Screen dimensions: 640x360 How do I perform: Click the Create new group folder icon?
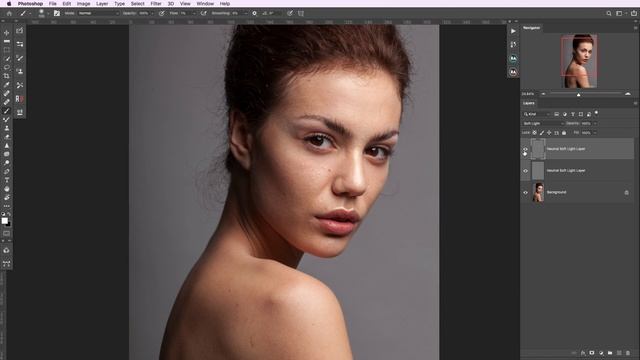coord(610,353)
